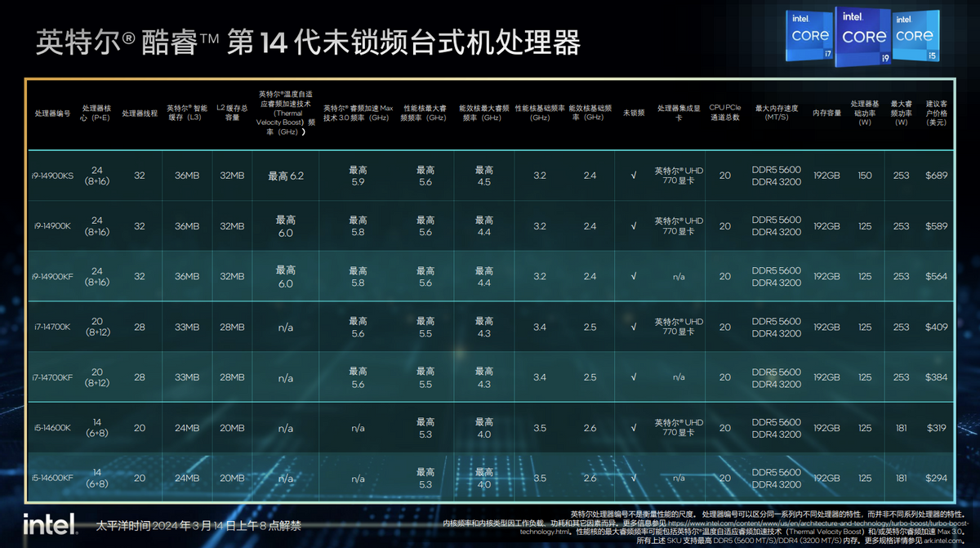This screenshot has height=548, width=980.
Task: Click the CPU PCIe 通道总数 column header
Action: tap(724, 114)
